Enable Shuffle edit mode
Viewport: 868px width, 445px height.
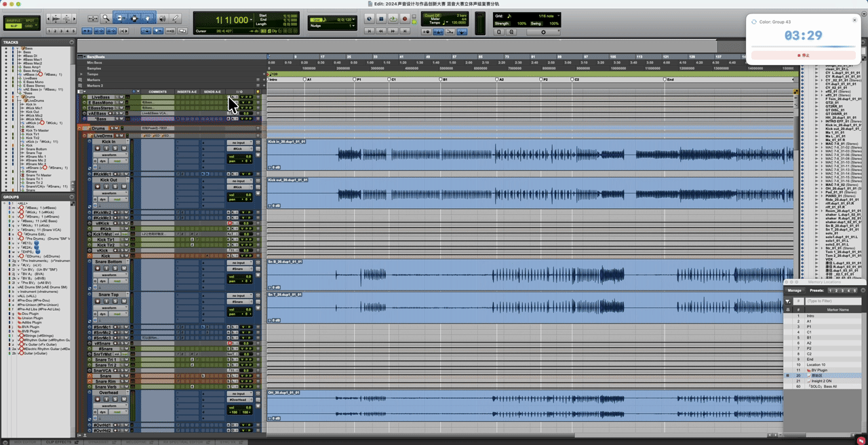[x=14, y=20]
